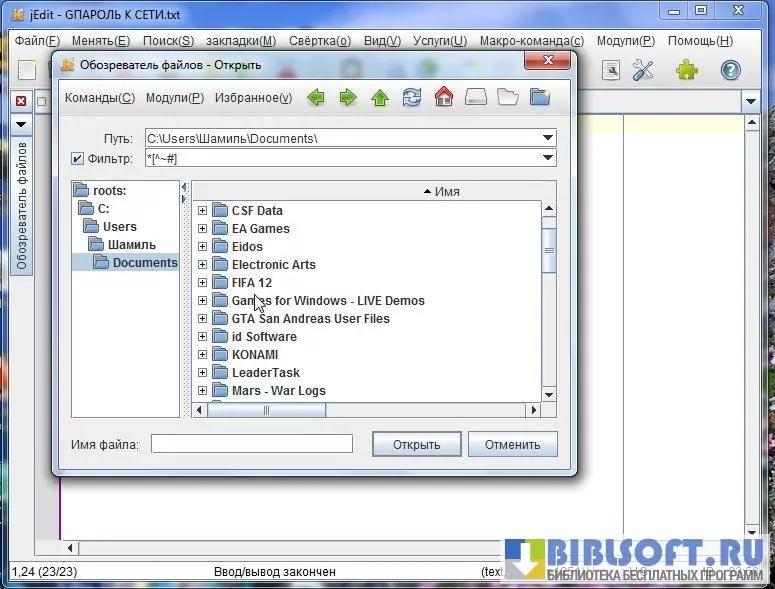Toggle the Фильтр checkbox
Viewport: 775px width, 589px height.
tap(78, 158)
